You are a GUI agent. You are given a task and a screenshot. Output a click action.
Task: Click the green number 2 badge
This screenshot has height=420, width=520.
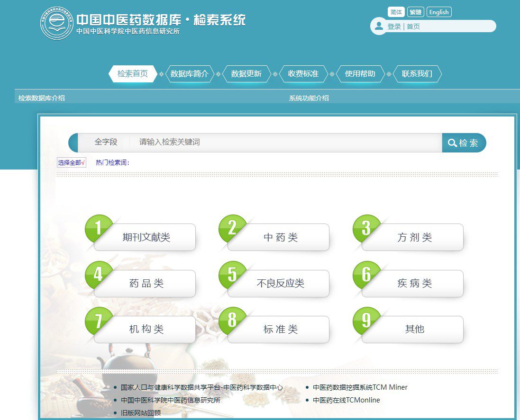[232, 228]
